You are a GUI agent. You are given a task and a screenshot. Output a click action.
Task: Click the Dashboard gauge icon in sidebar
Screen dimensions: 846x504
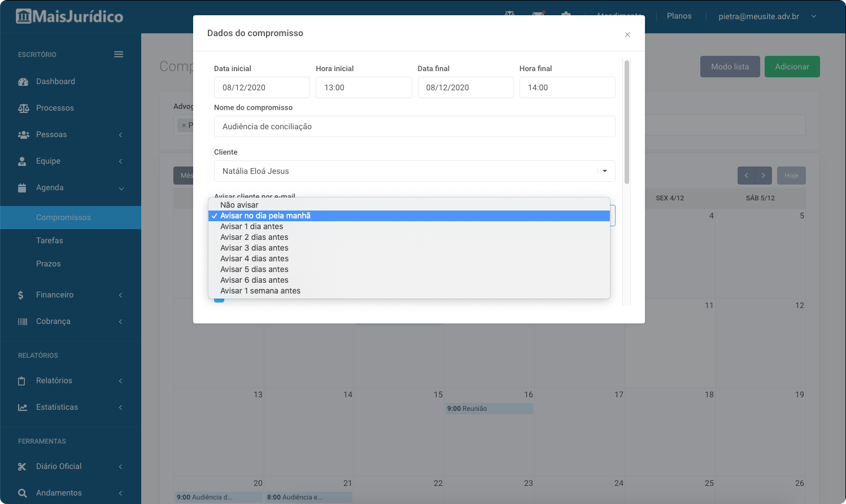tap(23, 82)
